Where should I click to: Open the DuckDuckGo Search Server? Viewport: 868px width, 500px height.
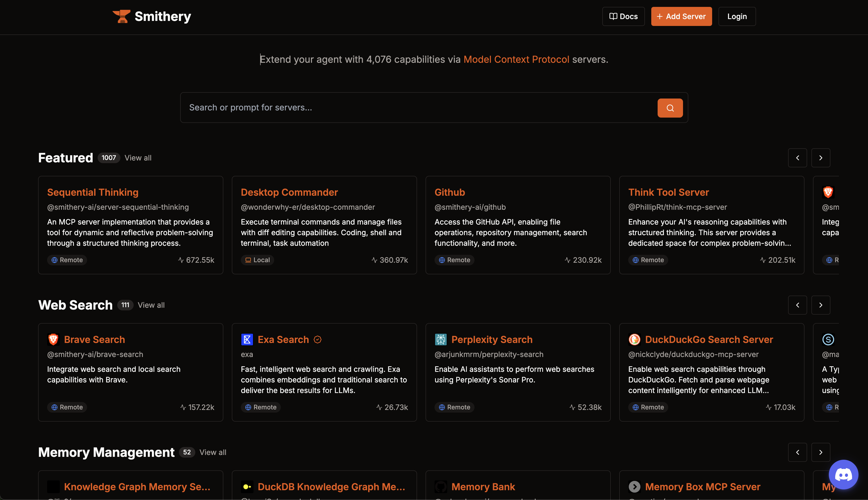point(709,340)
